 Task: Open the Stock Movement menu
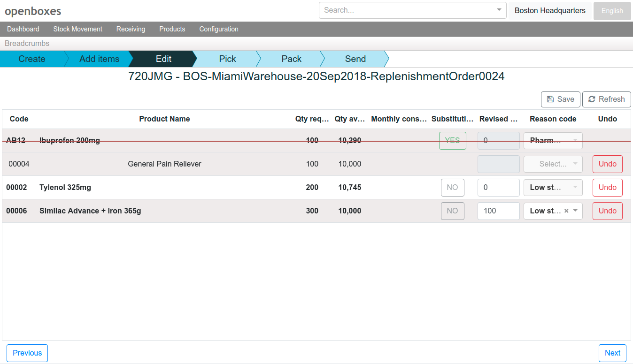tap(77, 29)
